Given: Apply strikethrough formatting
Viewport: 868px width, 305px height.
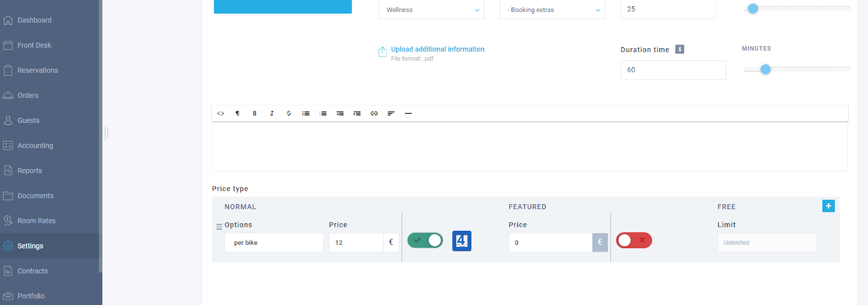Looking at the screenshot, I should 289,113.
